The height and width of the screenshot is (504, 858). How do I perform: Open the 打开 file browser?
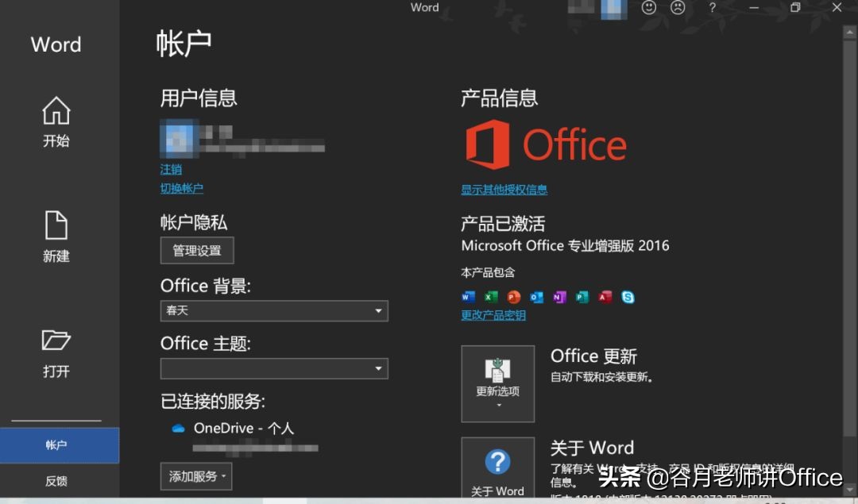pos(56,354)
